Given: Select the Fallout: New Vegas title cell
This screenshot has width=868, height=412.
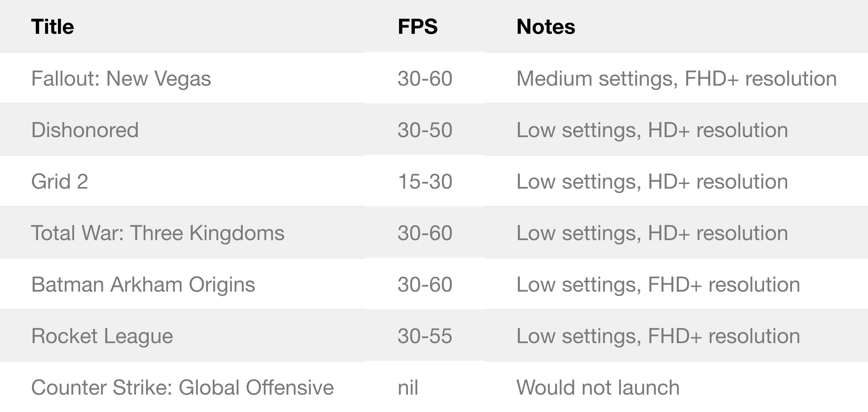Looking at the screenshot, I should (x=121, y=78).
